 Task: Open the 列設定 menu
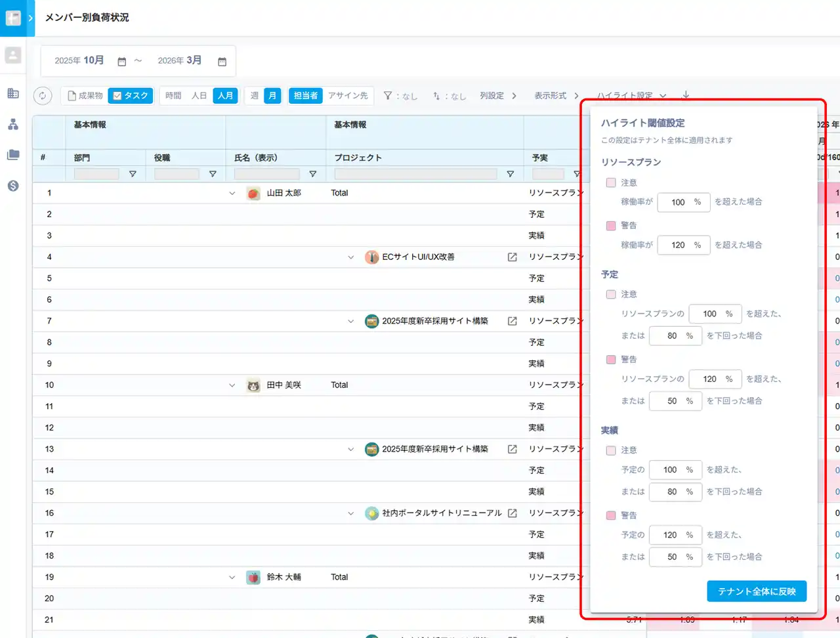[497, 96]
